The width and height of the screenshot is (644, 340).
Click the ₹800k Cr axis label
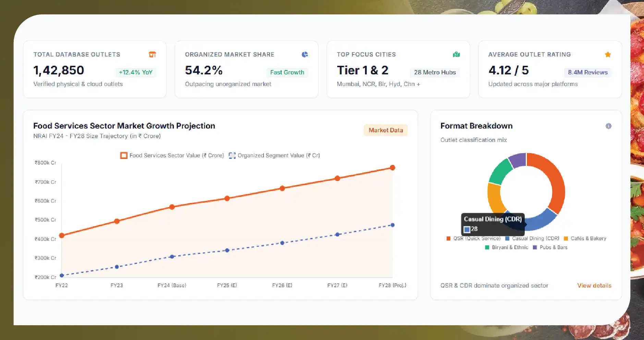point(45,163)
